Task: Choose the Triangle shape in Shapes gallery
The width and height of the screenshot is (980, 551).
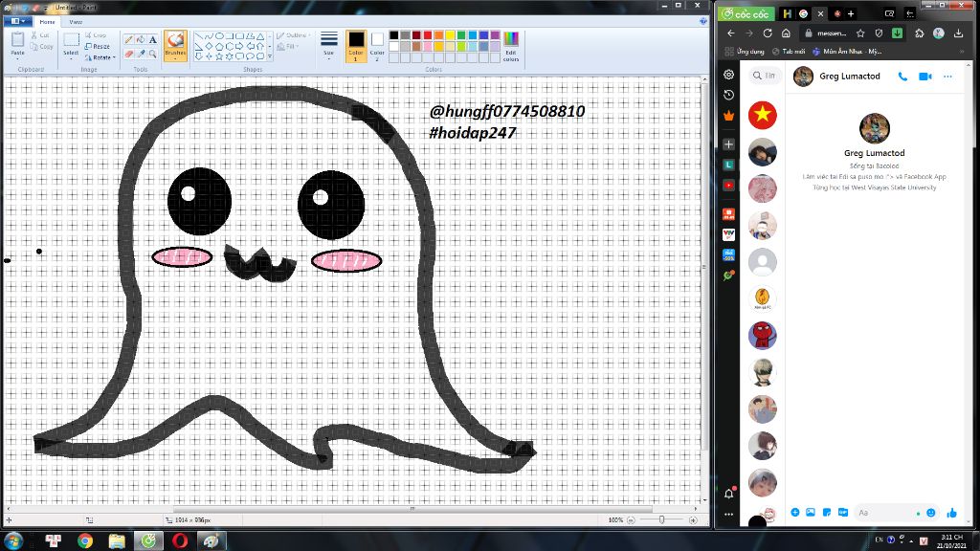Action: tap(260, 36)
